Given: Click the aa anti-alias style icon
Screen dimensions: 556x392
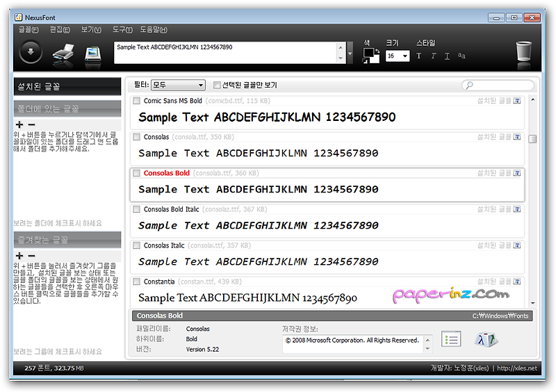Looking at the screenshot, I should [461, 56].
